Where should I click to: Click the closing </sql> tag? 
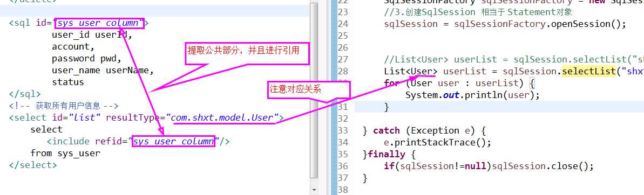click(25, 94)
